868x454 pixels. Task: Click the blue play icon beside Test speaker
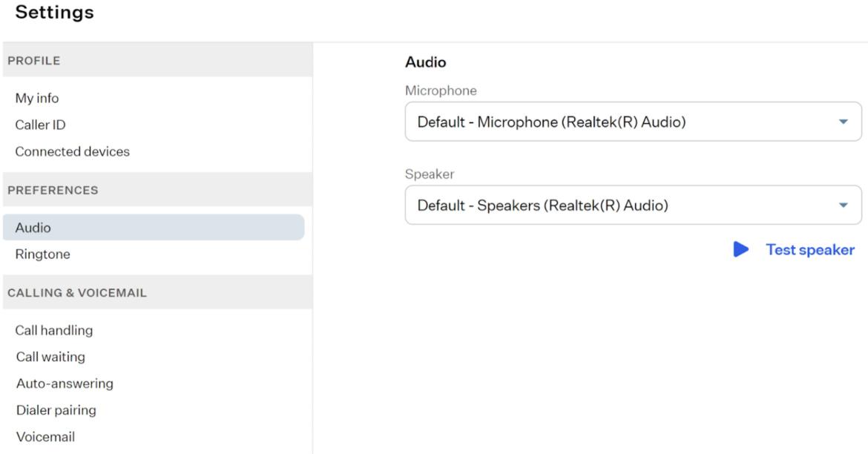(x=740, y=249)
